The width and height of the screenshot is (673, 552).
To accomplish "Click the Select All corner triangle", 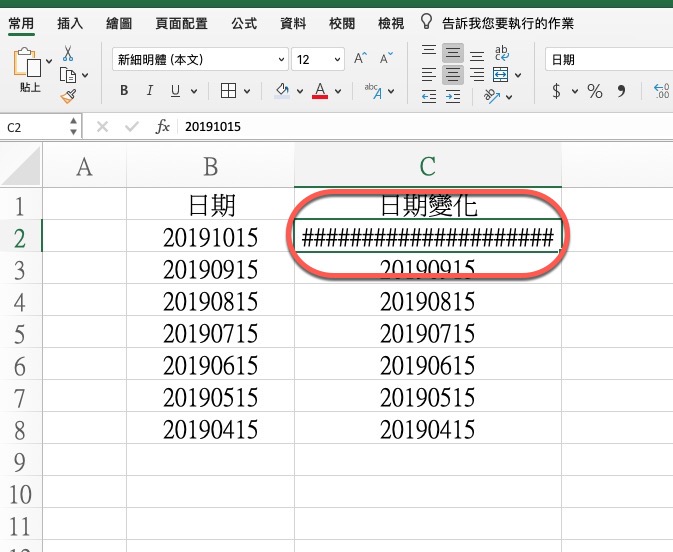I will pyautogui.click(x=21, y=166).
